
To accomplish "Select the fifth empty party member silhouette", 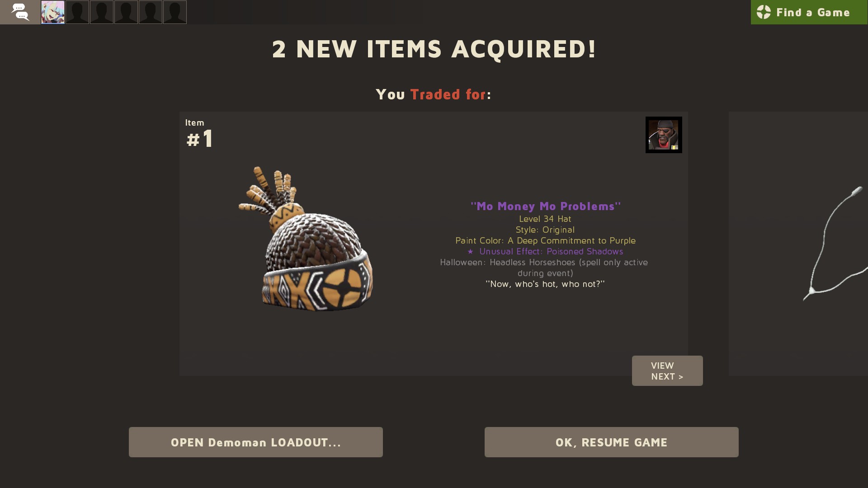I will (x=175, y=12).
